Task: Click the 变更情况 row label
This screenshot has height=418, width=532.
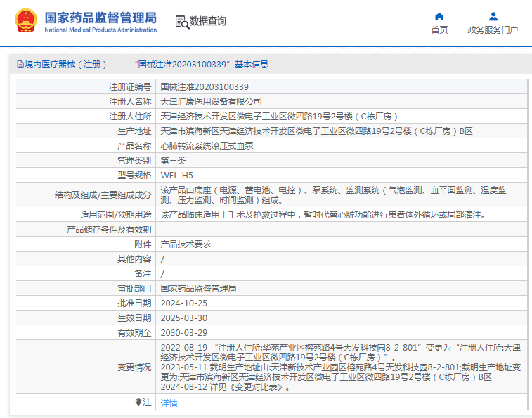Action: click(134, 367)
